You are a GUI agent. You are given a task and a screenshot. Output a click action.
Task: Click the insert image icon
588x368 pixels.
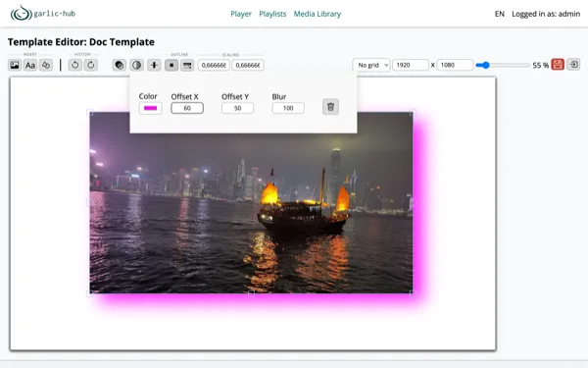[15, 65]
